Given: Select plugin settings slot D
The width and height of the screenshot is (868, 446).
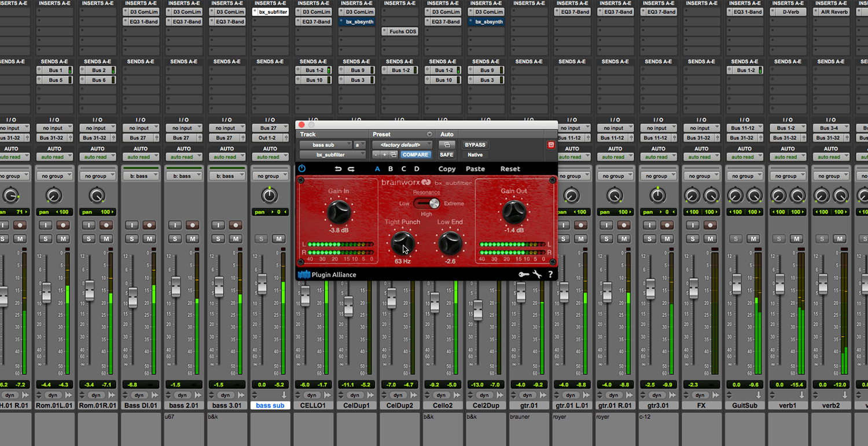Looking at the screenshot, I should 417,169.
